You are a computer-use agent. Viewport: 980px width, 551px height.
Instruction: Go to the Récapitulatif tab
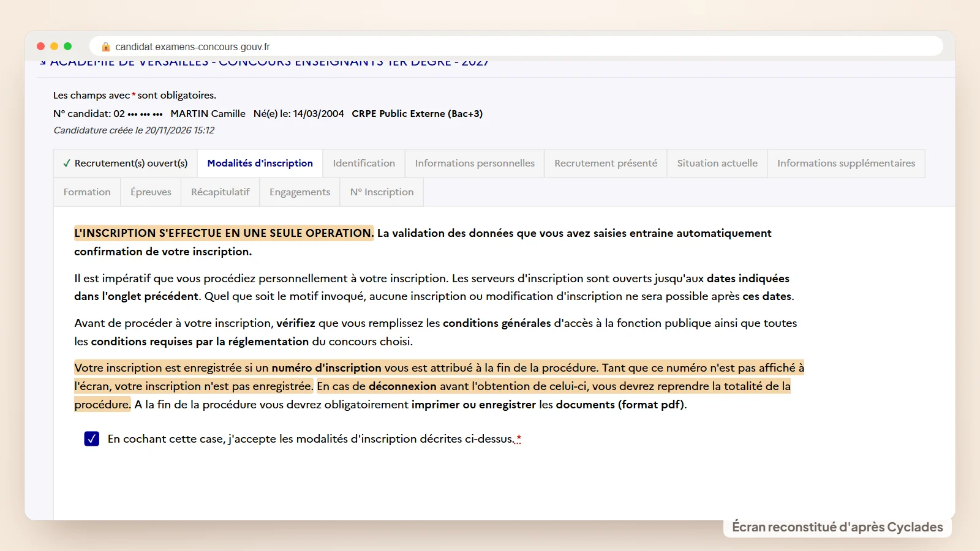(x=221, y=192)
